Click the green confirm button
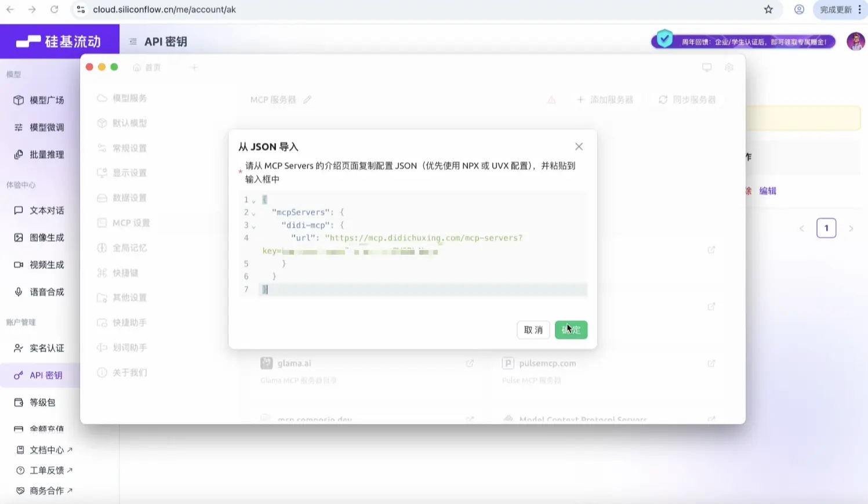Screen dimensions: 868x504 (x=571, y=330)
